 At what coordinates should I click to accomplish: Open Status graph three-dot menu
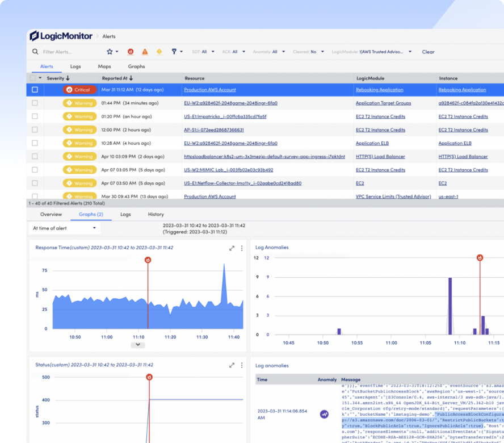point(242,365)
